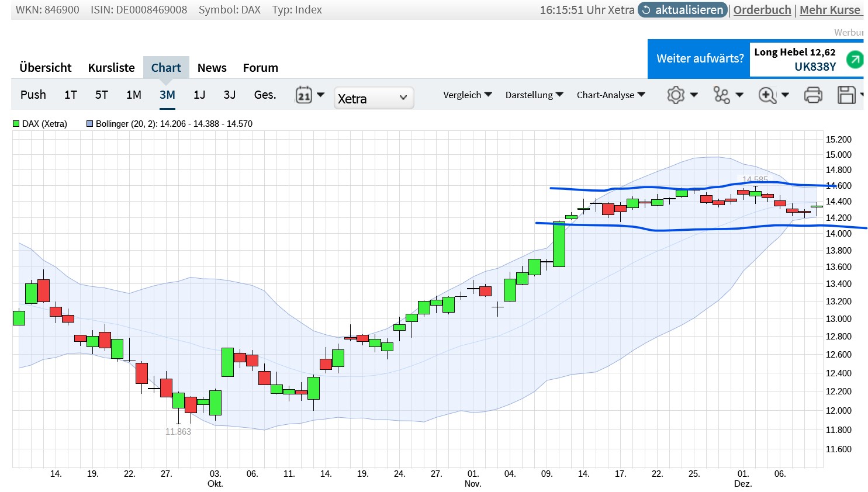Screen dimensions: 868x492
Task: Switch to the Übersicht tab
Action: tap(46, 68)
